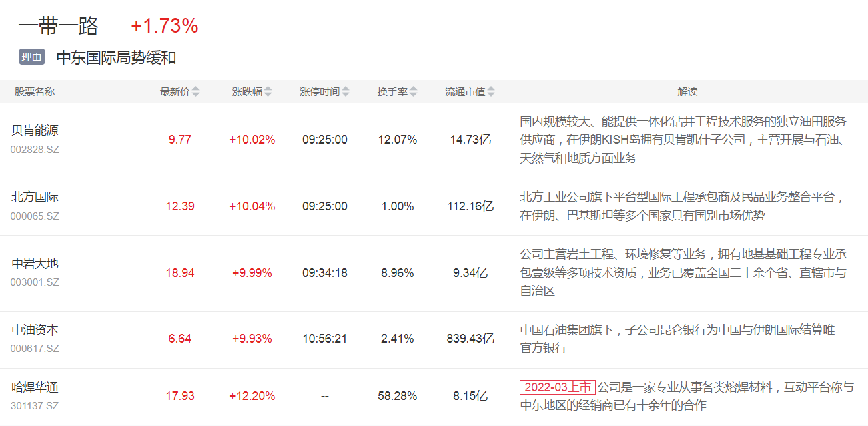
Task: Sort by 涨停时间 arrow icon
Action: (x=346, y=92)
